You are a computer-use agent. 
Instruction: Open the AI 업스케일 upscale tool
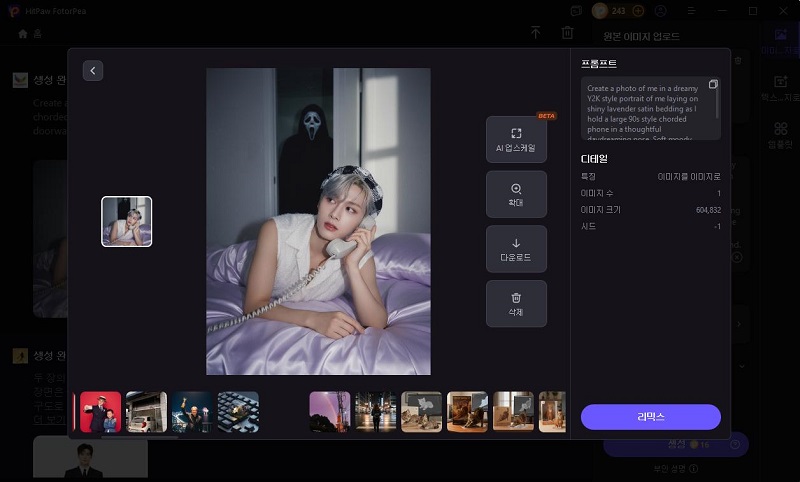click(x=516, y=139)
